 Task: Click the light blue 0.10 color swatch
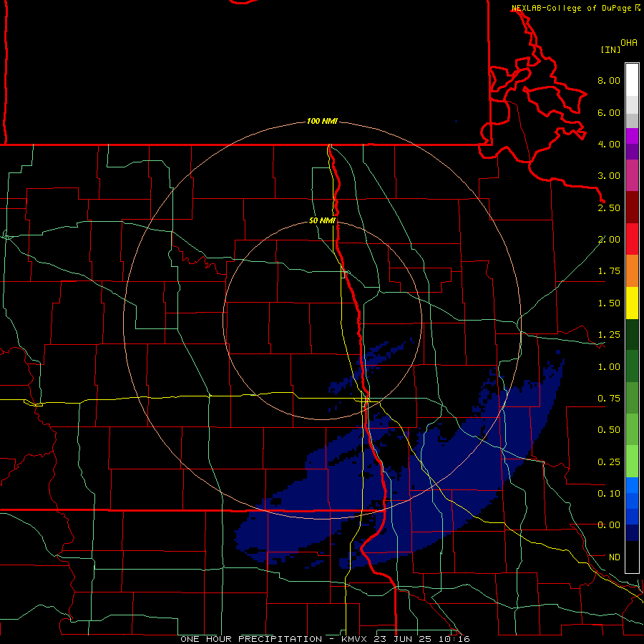[632, 485]
